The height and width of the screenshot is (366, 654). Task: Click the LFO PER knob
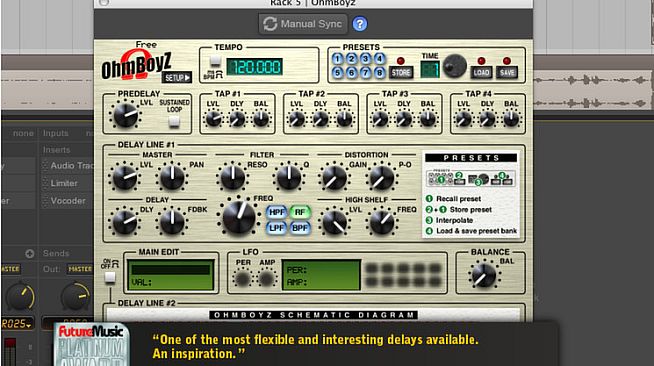(243, 278)
